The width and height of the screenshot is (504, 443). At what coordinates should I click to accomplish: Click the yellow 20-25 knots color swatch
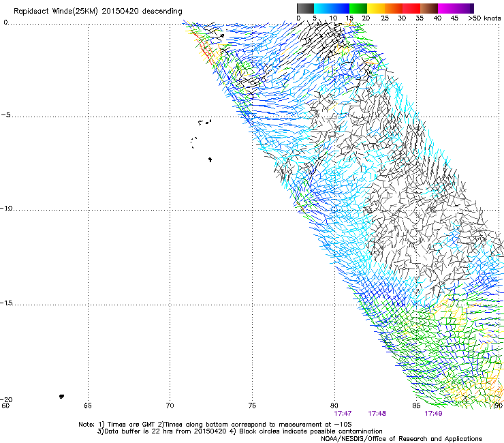click(376, 8)
